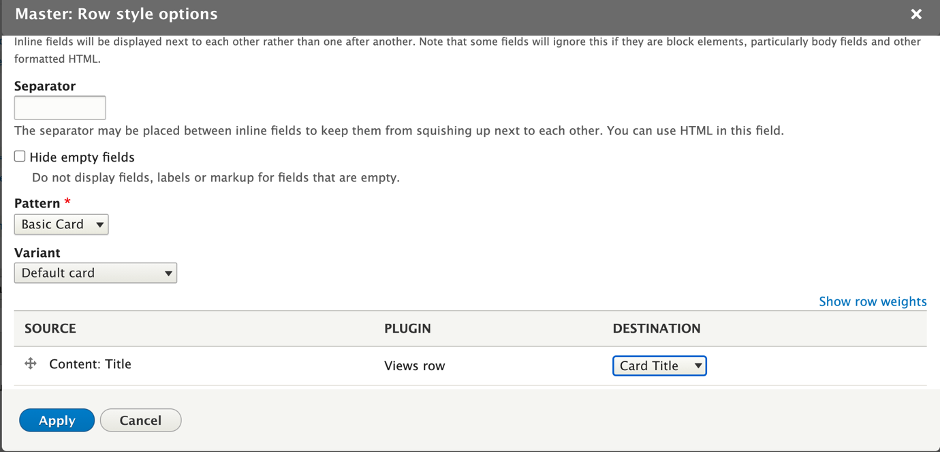This screenshot has width=941, height=452.
Task: Enable the Hide empty fields checkbox
Action: [x=20, y=157]
